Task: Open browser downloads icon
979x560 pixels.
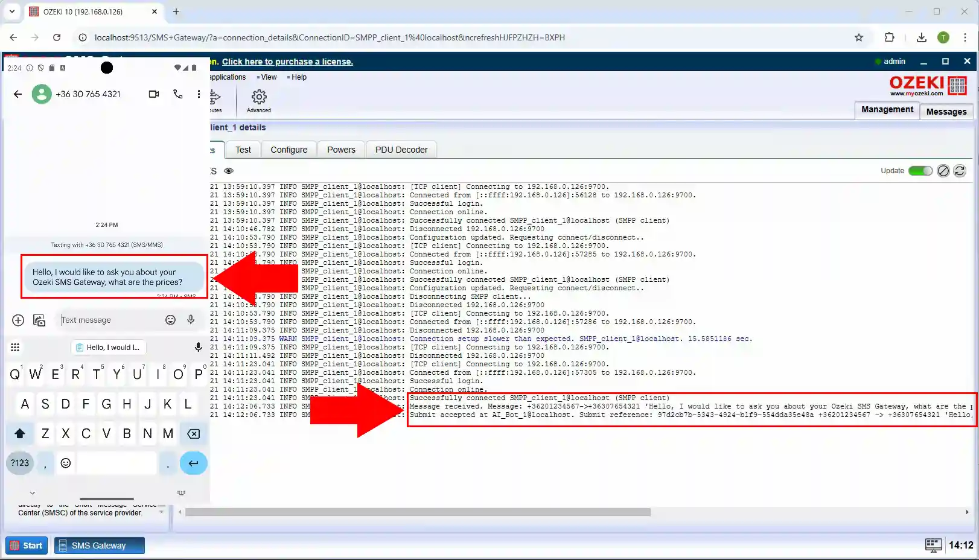Action: 922,37
